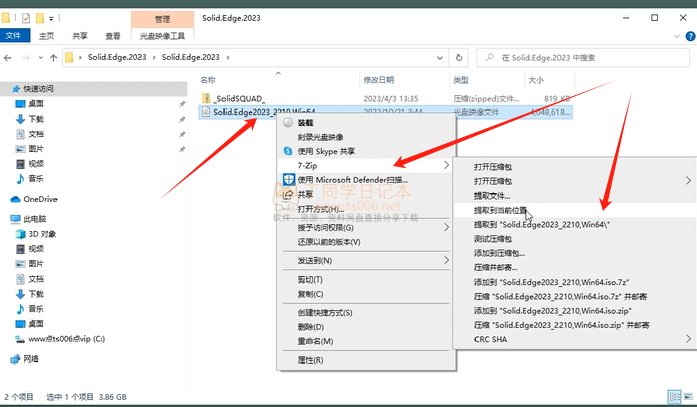This screenshot has height=407, width=697.
Task: Click the back arrow in navigation bar
Action: pos(10,58)
